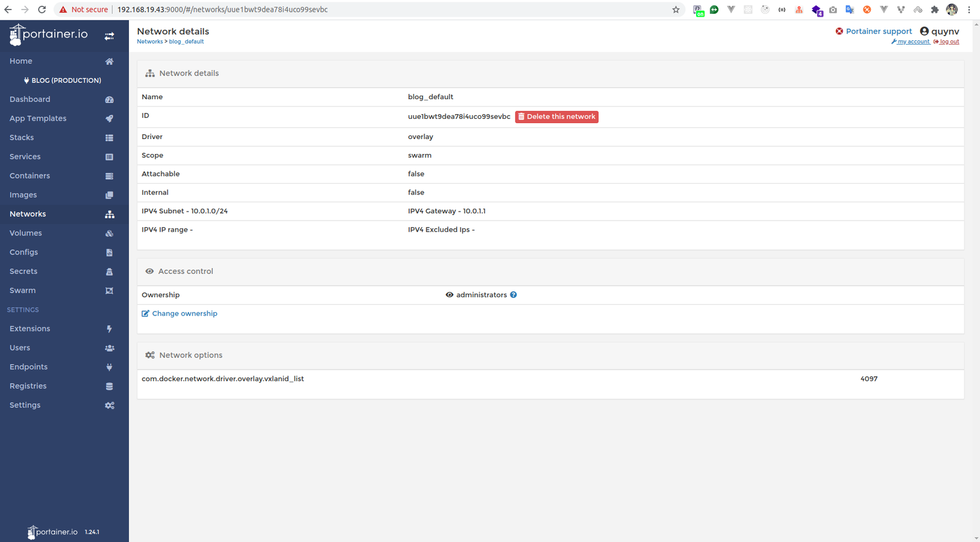The image size is (980, 542).
Task: Click the BLOG (PRODUCTION) endpoint label
Action: [x=62, y=80]
